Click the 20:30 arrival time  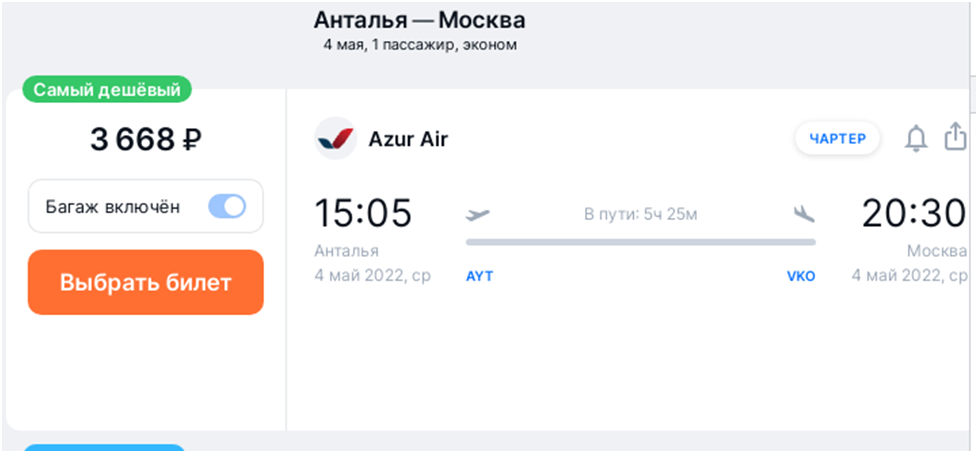coord(914,213)
